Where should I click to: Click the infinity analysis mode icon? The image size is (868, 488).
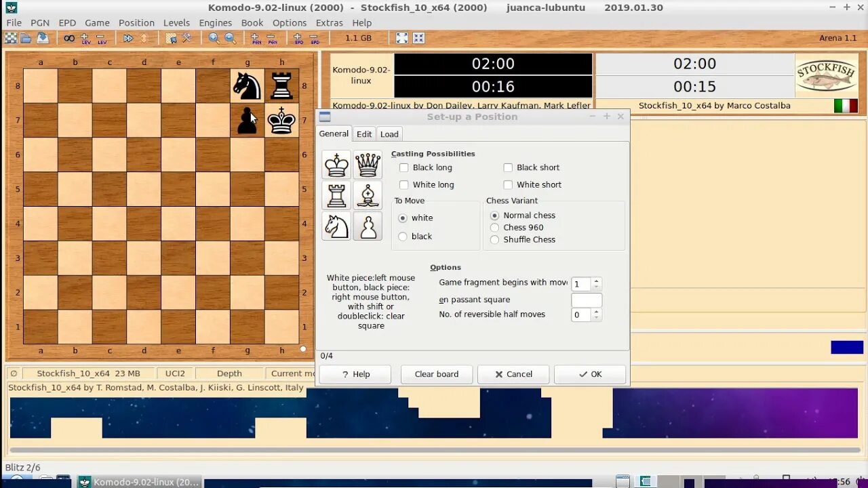tap(69, 38)
